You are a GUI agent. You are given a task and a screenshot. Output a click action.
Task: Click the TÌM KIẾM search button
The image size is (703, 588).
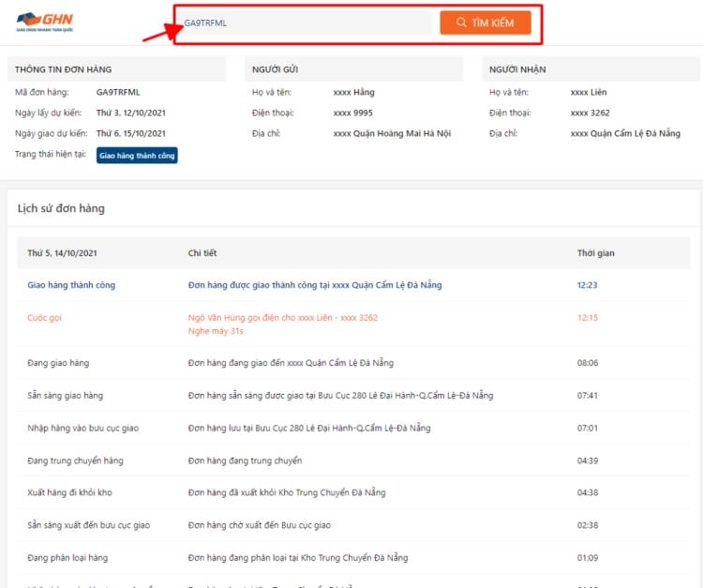coord(486,23)
